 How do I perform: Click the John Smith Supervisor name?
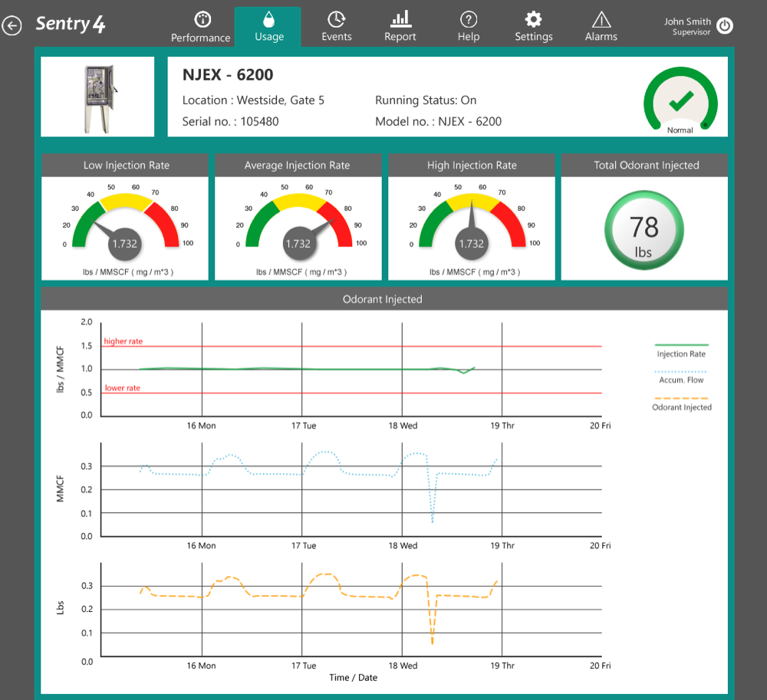[x=686, y=26]
